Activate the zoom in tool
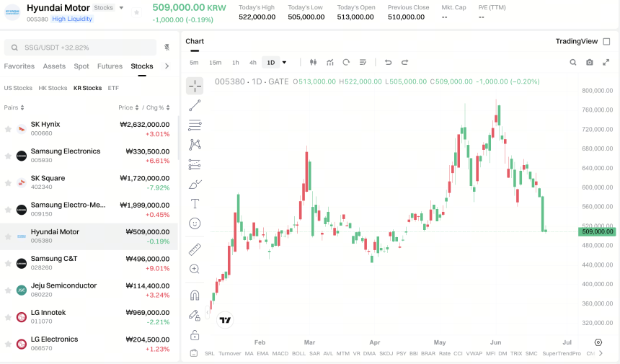 tap(195, 269)
